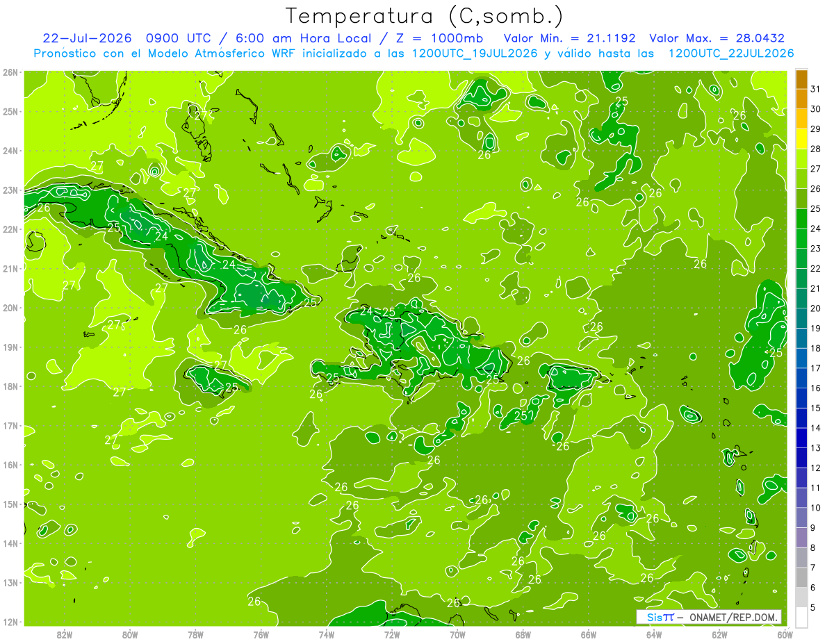Click longitude axis label '80W'

tap(130, 634)
